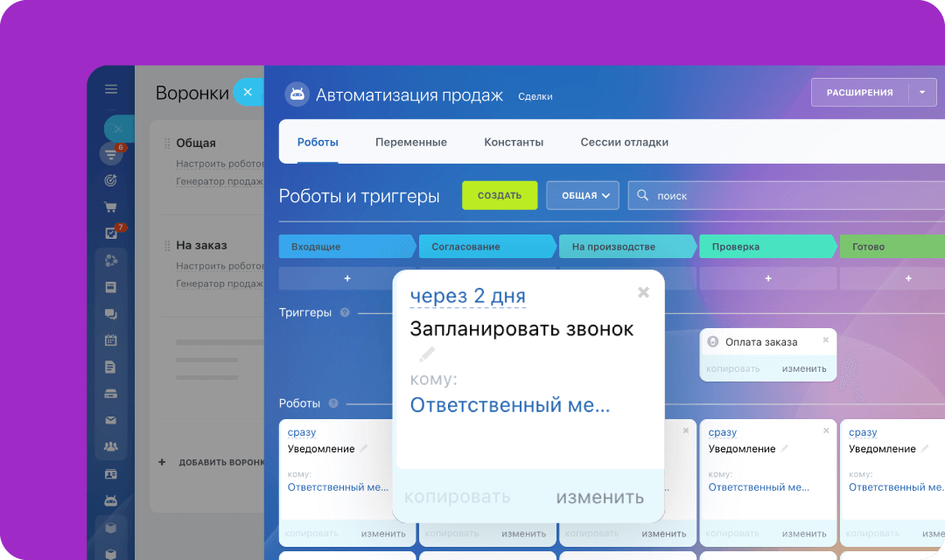Open CRM funnel icon with badge 6

[x=111, y=154]
